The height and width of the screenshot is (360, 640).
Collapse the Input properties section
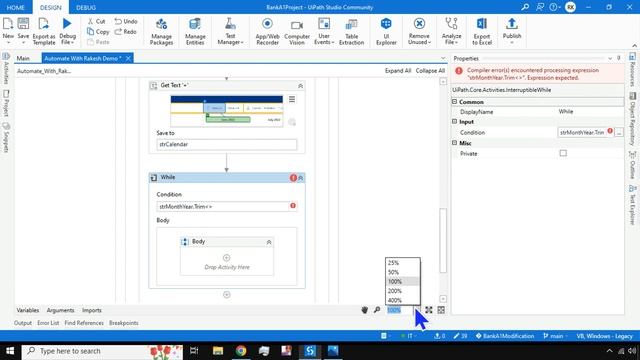tap(454, 122)
